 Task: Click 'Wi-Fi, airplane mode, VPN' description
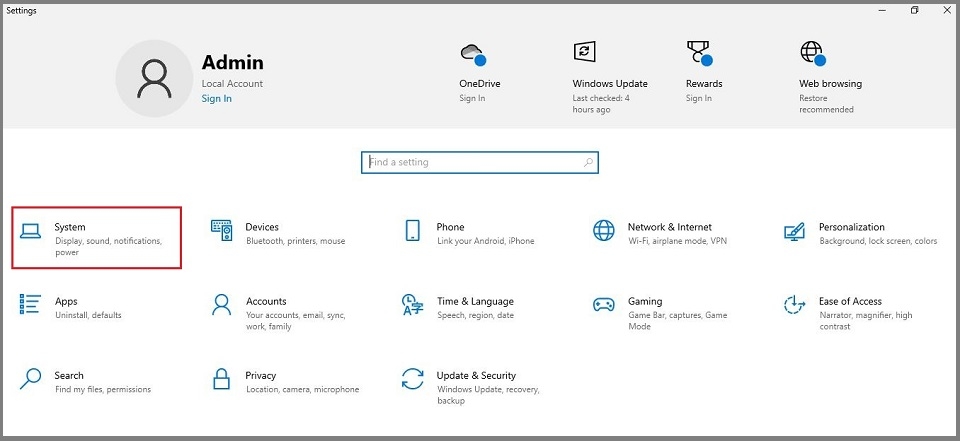(x=678, y=241)
